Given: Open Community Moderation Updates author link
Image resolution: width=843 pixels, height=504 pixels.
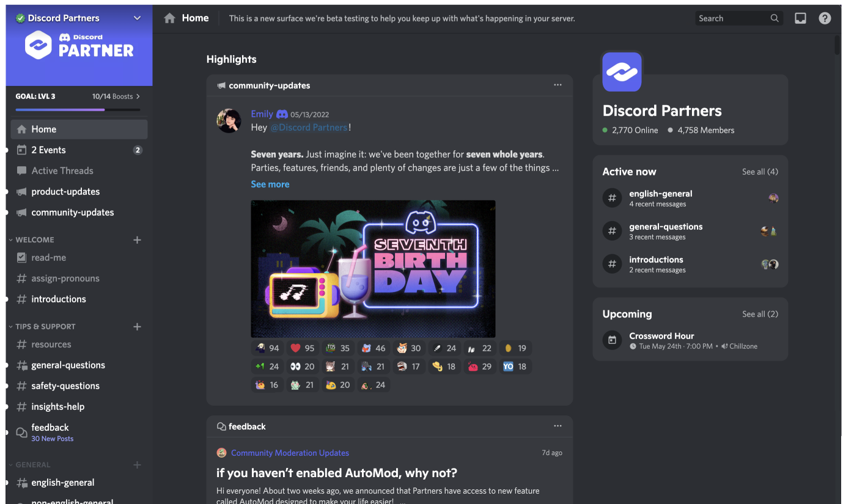Looking at the screenshot, I should 290,453.
